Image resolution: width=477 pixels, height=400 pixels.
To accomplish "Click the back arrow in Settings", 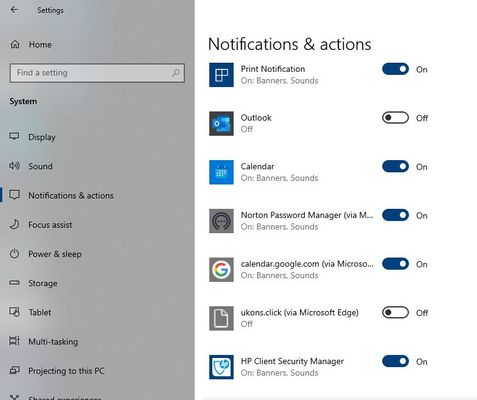I will [x=14, y=10].
